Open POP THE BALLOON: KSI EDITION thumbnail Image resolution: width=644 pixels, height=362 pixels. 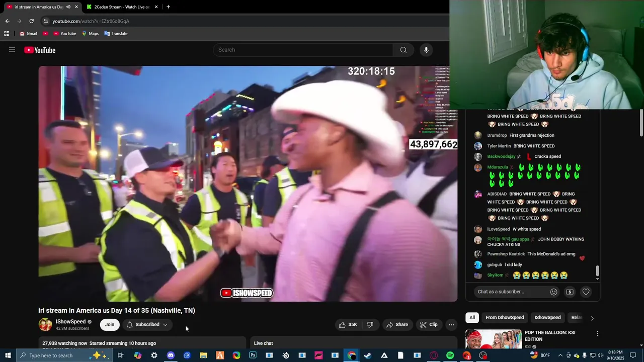(x=493, y=339)
